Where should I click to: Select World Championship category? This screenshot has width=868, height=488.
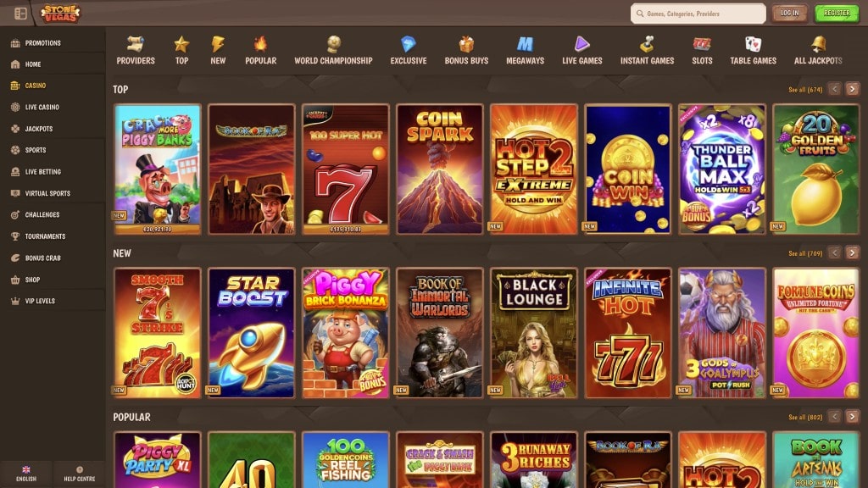pyautogui.click(x=333, y=50)
